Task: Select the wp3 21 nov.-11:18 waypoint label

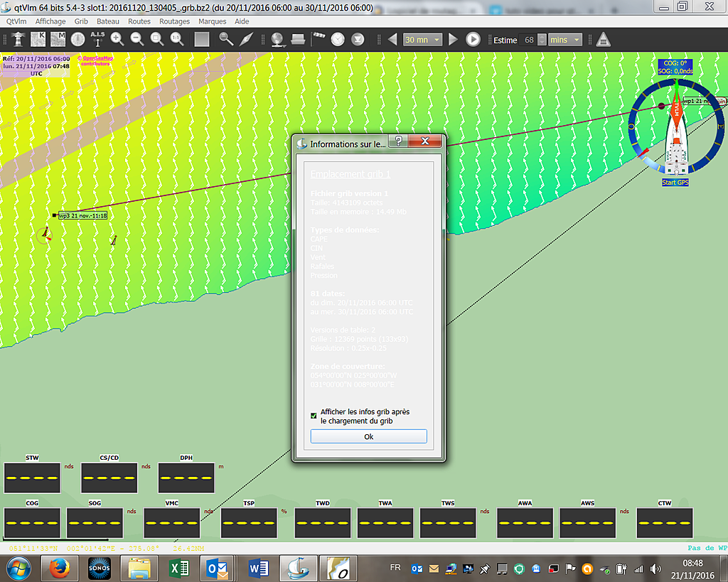Action: 83,215
